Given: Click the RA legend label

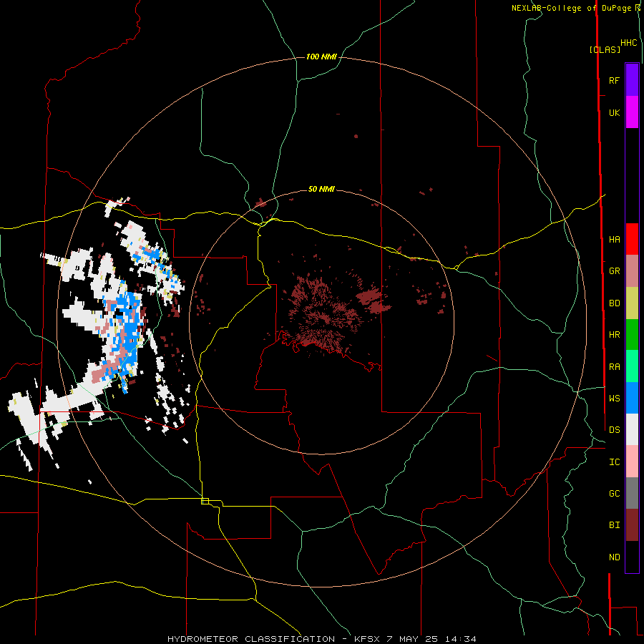Looking at the screenshot, I should pyautogui.click(x=614, y=366).
